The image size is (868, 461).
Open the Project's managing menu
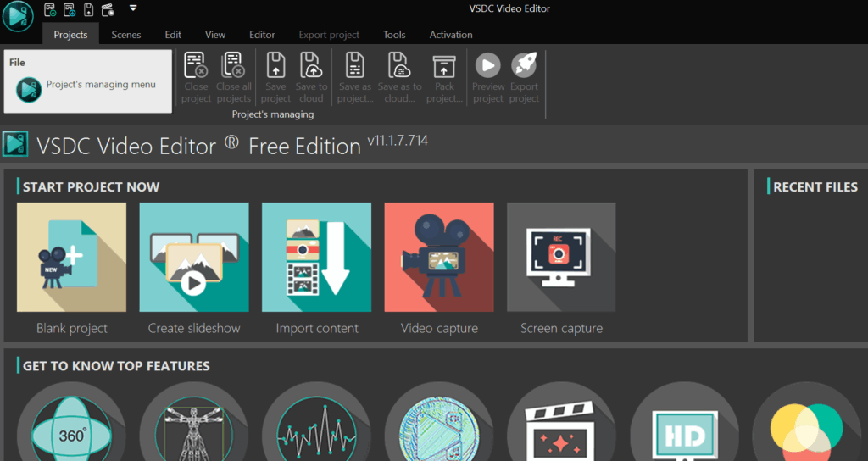pyautogui.click(x=89, y=86)
